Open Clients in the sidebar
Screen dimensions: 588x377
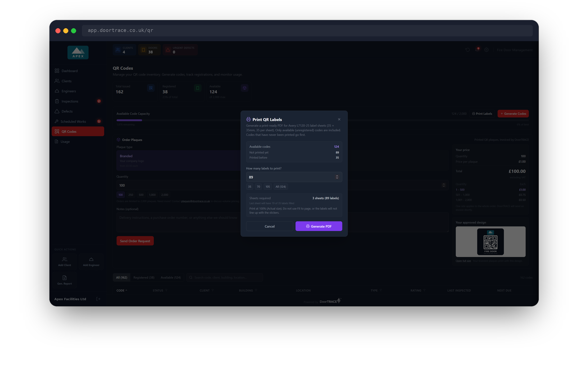pyautogui.click(x=78, y=81)
